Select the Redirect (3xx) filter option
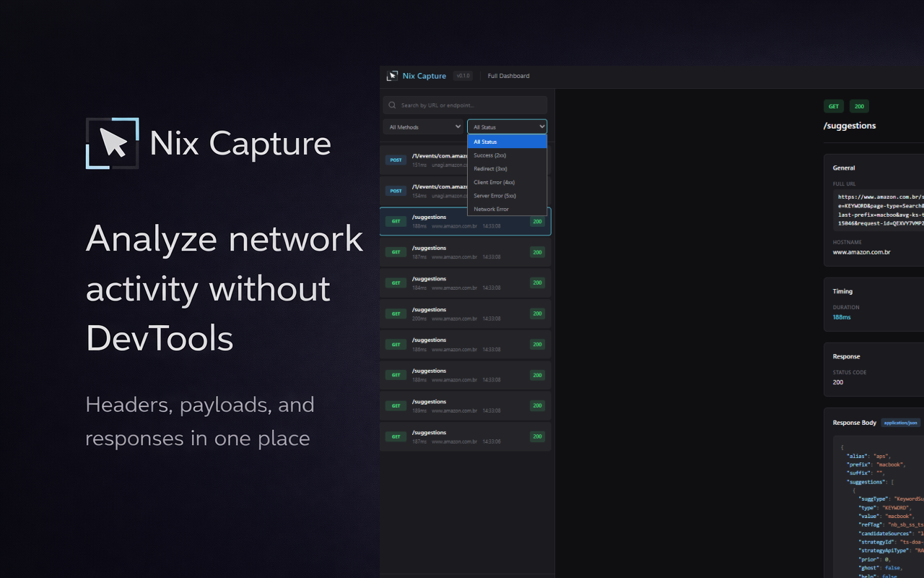 507,169
